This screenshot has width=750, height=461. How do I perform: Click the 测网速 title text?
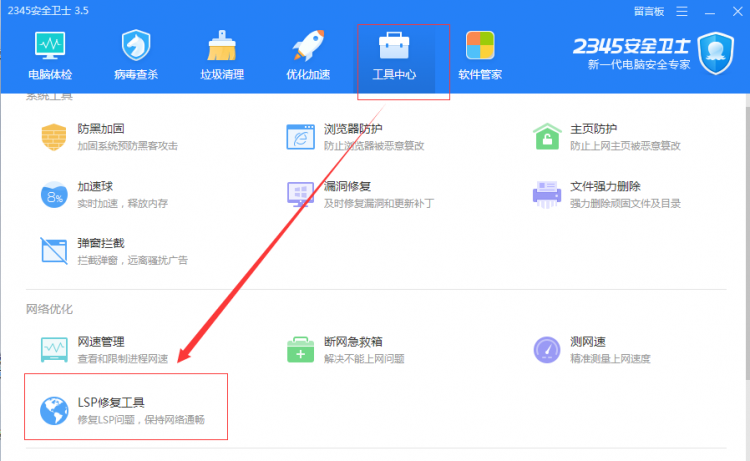tap(588, 341)
